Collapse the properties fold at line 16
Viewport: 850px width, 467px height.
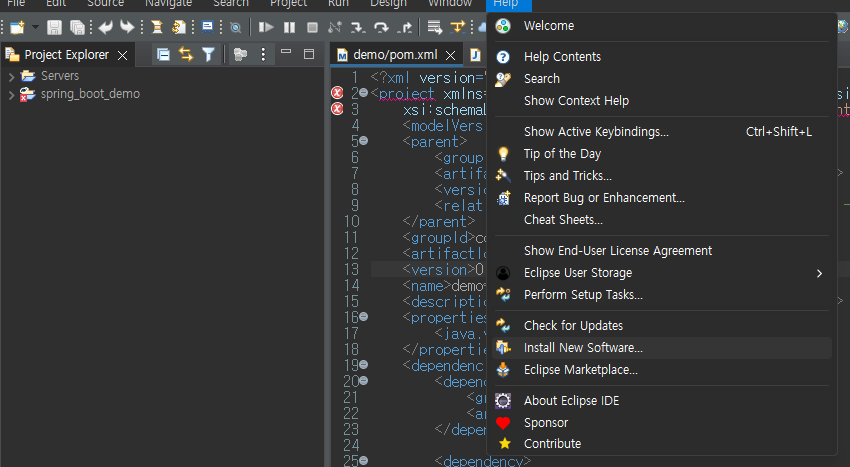click(x=364, y=316)
